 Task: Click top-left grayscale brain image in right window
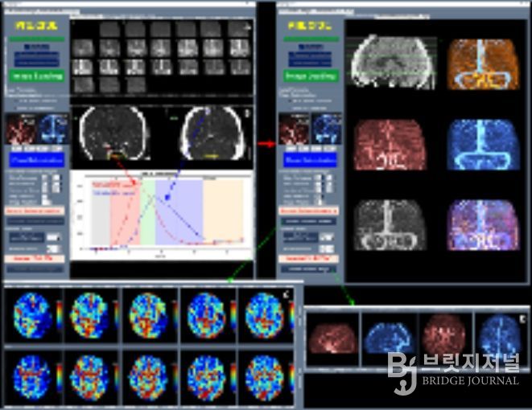(x=390, y=63)
